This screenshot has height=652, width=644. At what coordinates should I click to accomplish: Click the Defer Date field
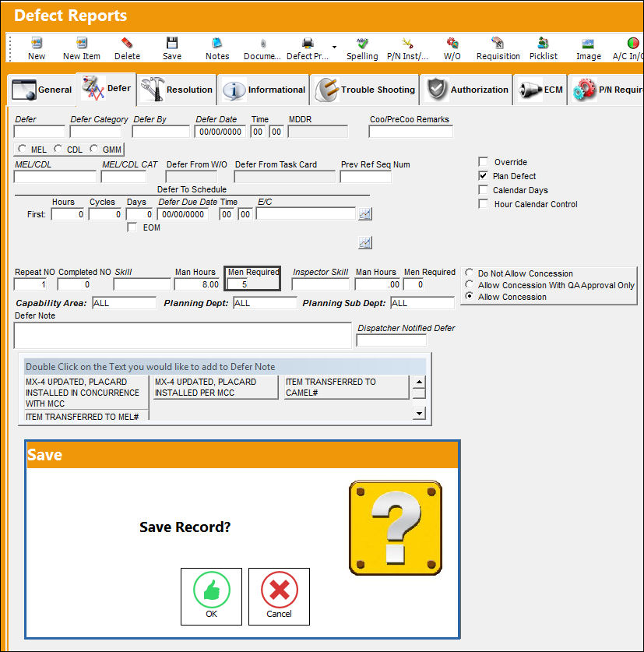pyautogui.click(x=220, y=132)
